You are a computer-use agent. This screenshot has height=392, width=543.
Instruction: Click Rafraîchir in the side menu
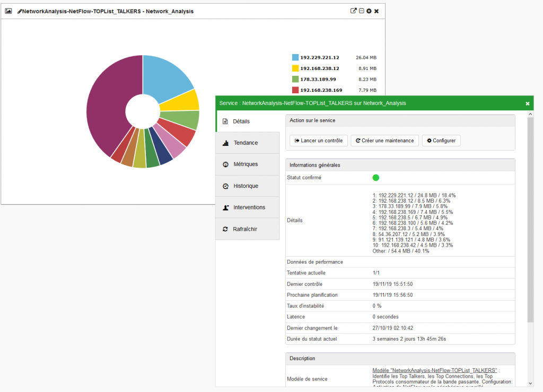click(x=248, y=229)
